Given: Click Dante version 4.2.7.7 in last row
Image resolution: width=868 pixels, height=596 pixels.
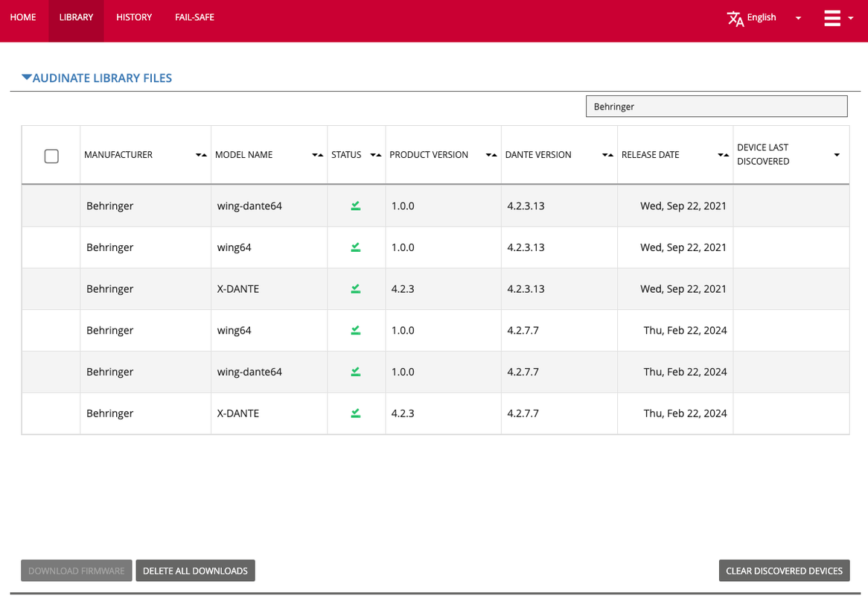Looking at the screenshot, I should pyautogui.click(x=523, y=413).
